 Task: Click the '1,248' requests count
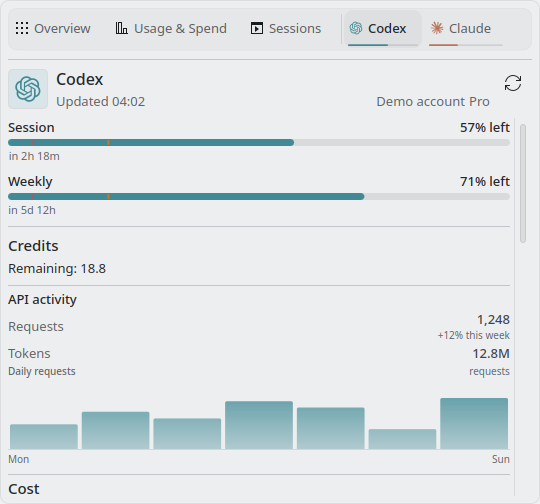pos(493,320)
